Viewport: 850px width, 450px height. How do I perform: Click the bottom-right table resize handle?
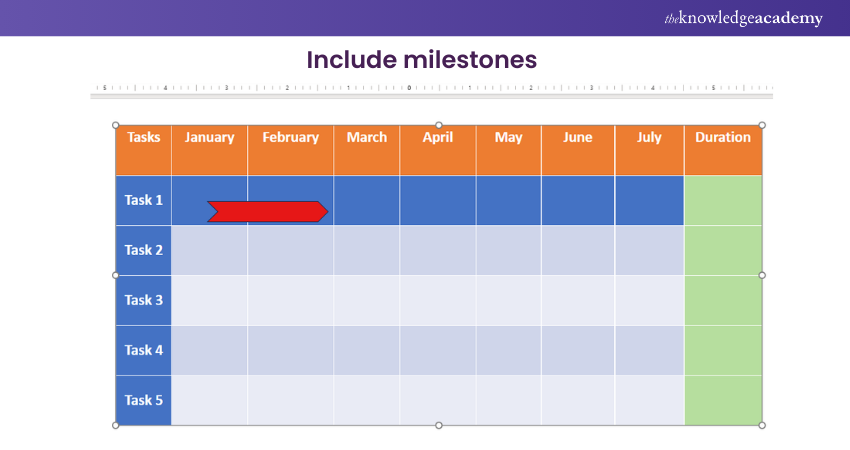[762, 425]
